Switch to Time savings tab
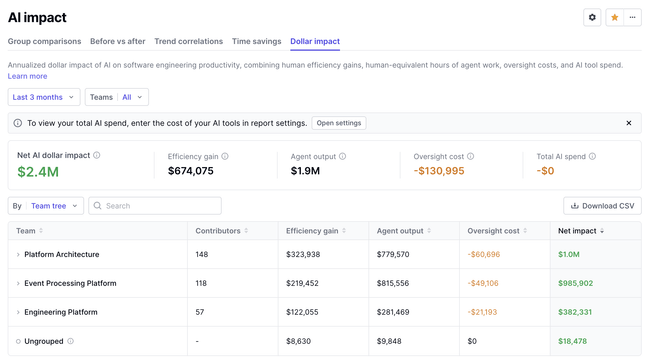This screenshot has height=362, width=650. pos(257,41)
